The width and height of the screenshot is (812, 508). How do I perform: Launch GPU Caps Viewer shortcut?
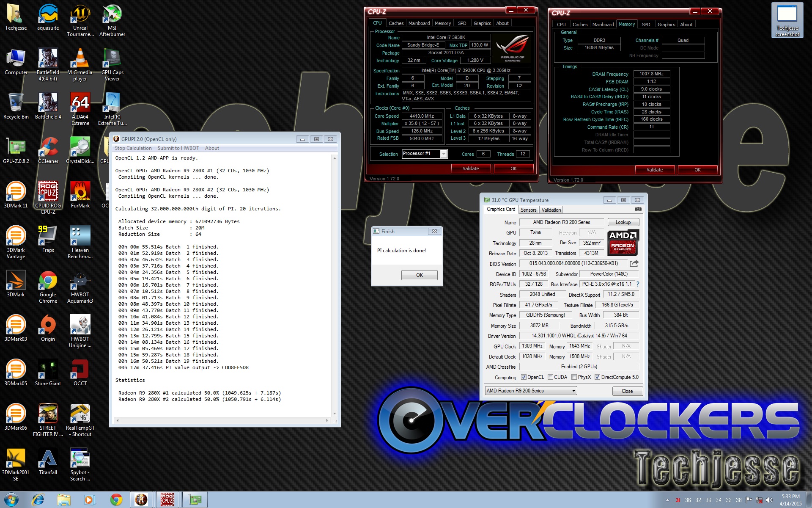pyautogui.click(x=112, y=65)
